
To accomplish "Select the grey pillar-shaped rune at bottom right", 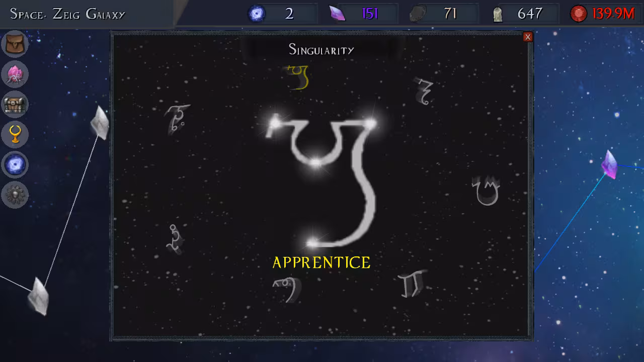I will 412,284.
